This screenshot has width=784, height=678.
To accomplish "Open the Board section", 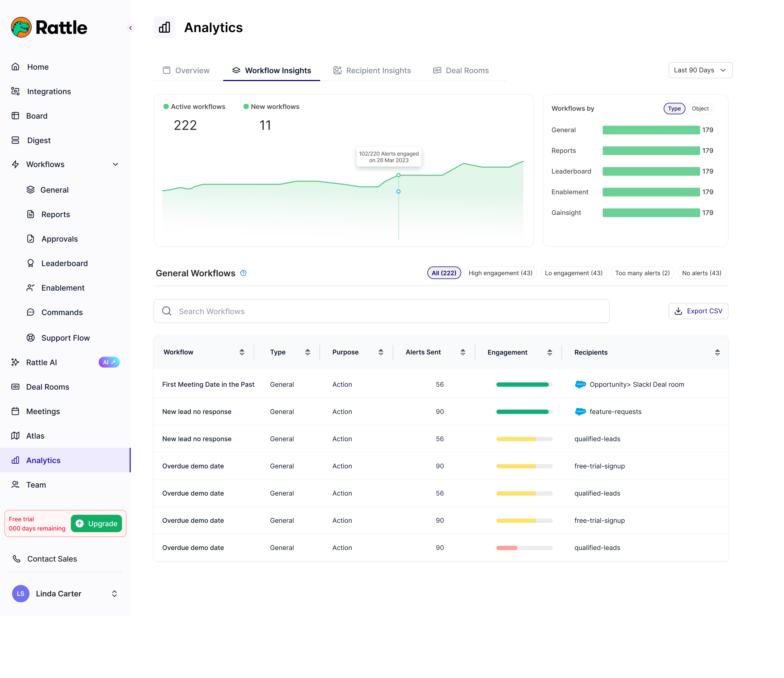I will tap(37, 116).
